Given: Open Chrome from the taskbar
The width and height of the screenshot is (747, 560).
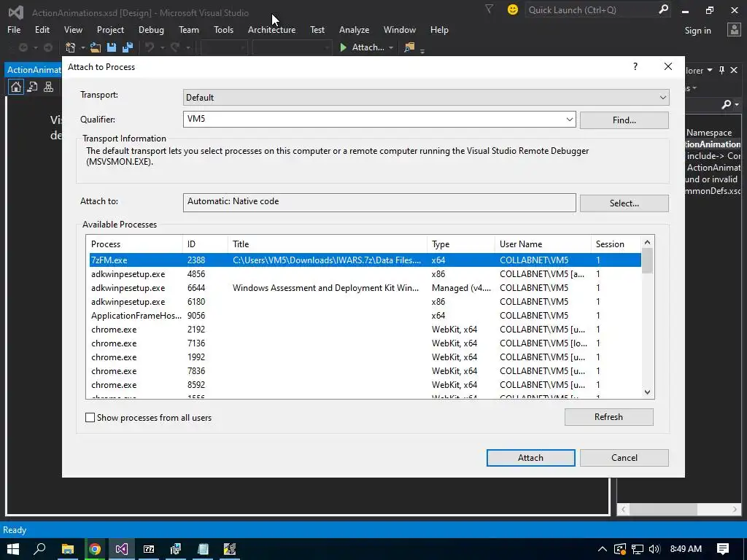Looking at the screenshot, I should point(95,549).
